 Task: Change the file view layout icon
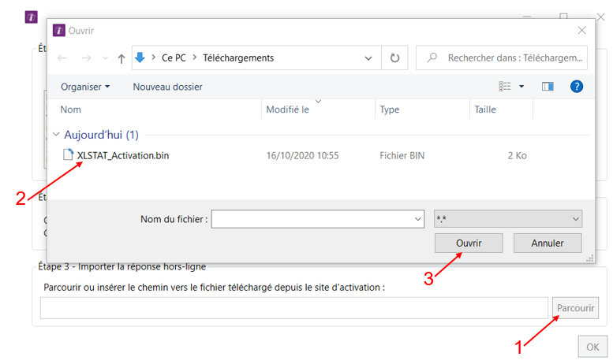[x=505, y=86]
